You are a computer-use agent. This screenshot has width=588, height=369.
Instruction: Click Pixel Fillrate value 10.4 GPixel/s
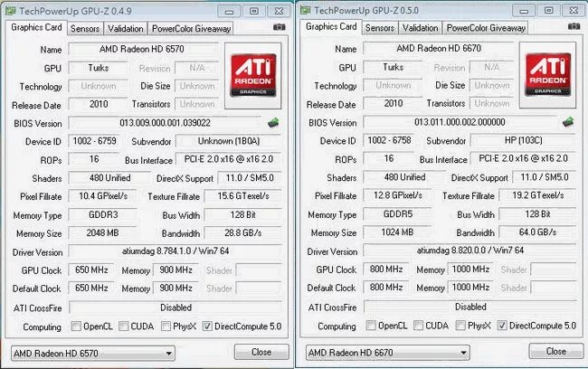click(103, 196)
